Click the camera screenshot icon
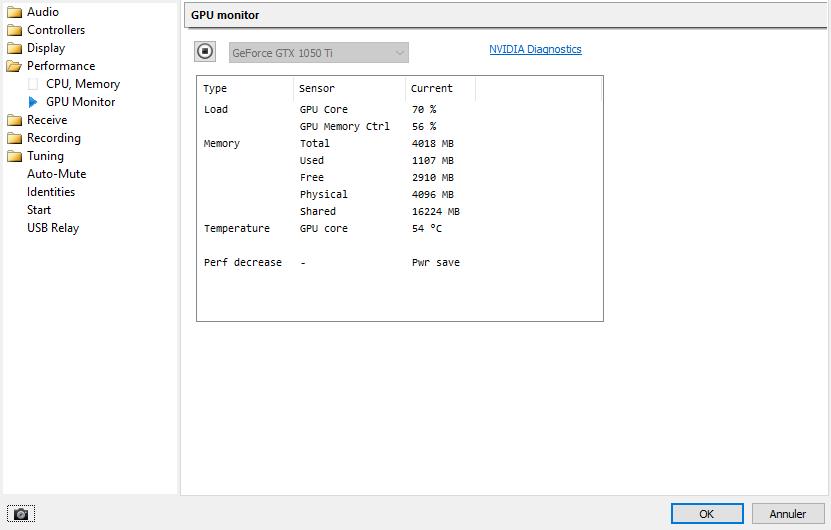Image resolution: width=831 pixels, height=530 pixels. 21,514
